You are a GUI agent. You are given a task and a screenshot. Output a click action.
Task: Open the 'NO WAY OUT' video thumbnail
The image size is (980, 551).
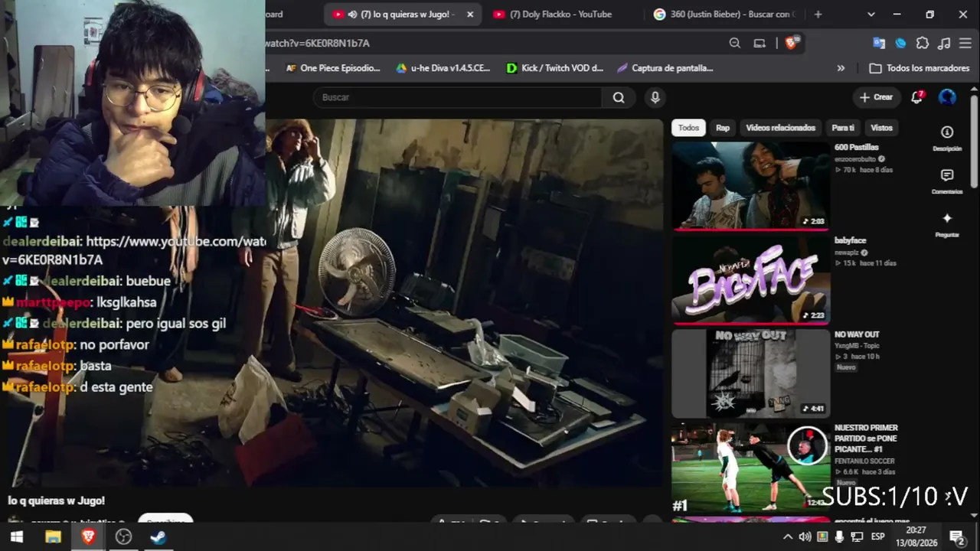click(x=751, y=373)
